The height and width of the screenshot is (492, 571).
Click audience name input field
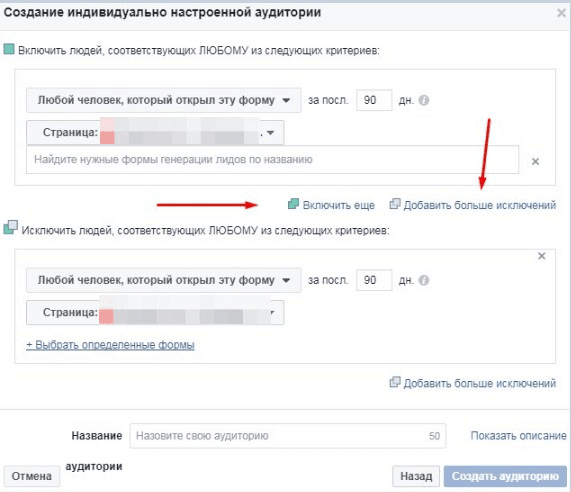pos(288,436)
